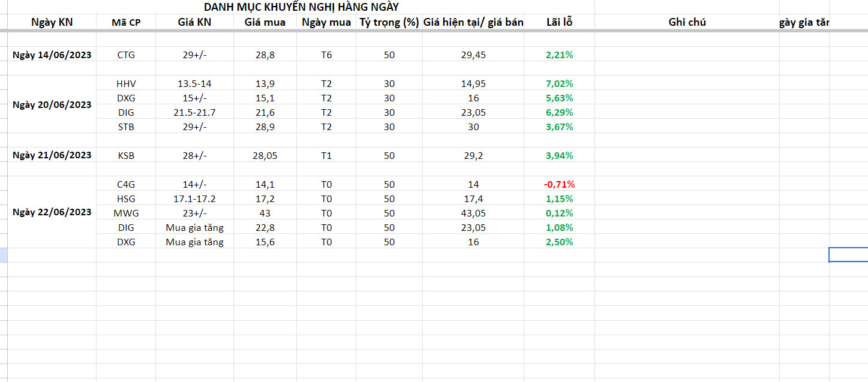Select the '28+/-' price cell for KSB
This screenshot has height=382, width=868.
[x=195, y=155]
